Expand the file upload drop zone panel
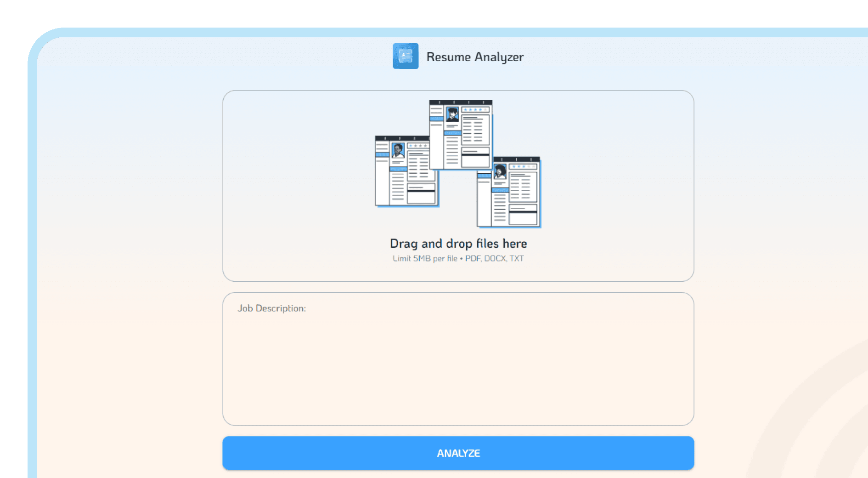The height and width of the screenshot is (478, 868). point(458,184)
